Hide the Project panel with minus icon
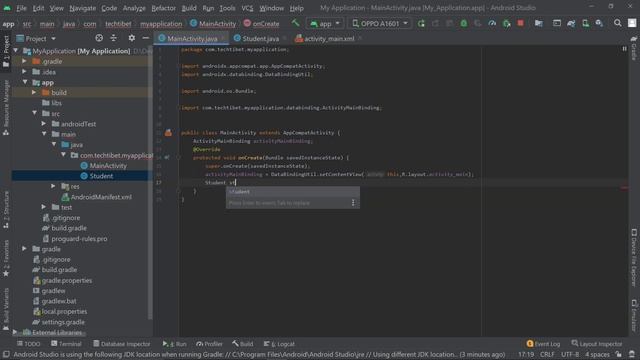Screen dimensions: 640x360 (146, 38)
